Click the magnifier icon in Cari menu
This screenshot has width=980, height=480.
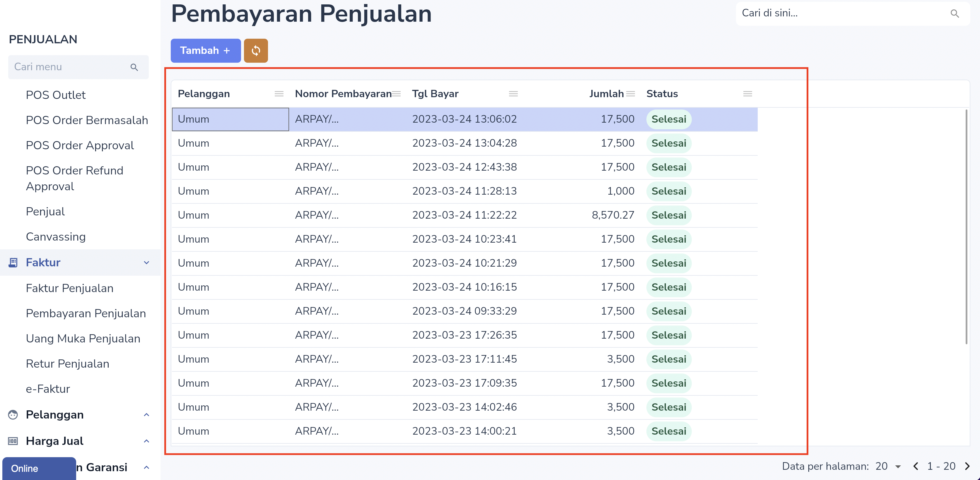pyautogui.click(x=134, y=67)
